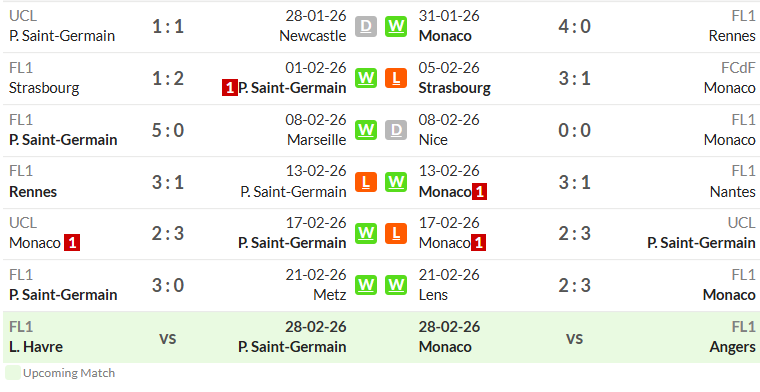Click the orange L badge for Strasbourg 05-02-26
The width and height of the screenshot is (760, 392).
coord(396,78)
